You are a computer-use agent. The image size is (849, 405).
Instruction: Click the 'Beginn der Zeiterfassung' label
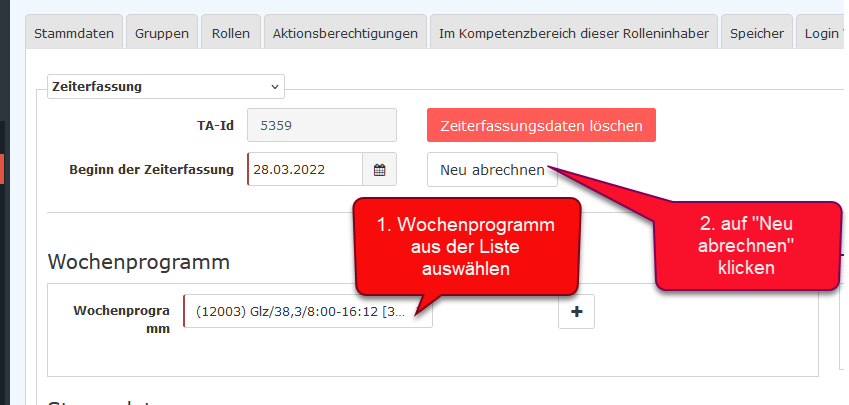coord(150,169)
